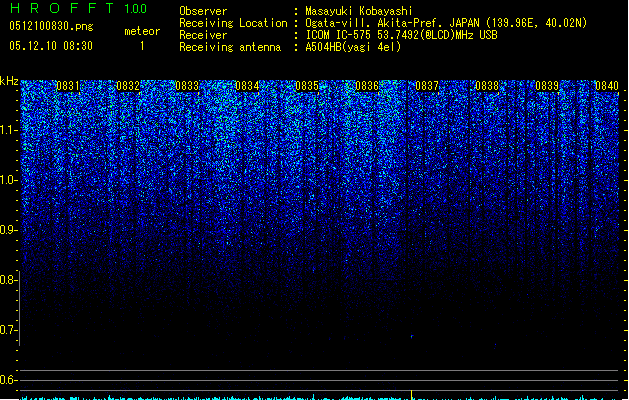This screenshot has width=629, height=400.
Task: Click the yellow spike in the bottom signal trace
Action: point(412,394)
